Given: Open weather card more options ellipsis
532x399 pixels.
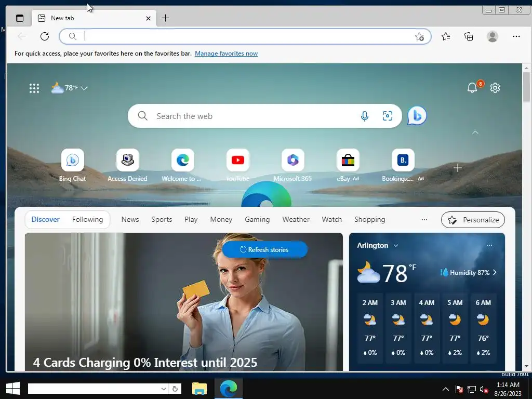Looking at the screenshot, I should tap(489, 245).
